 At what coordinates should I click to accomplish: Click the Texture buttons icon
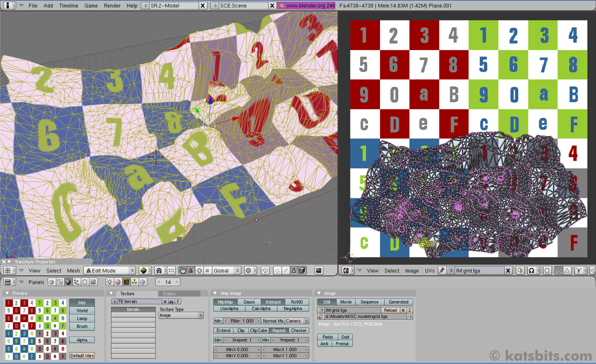126,282
